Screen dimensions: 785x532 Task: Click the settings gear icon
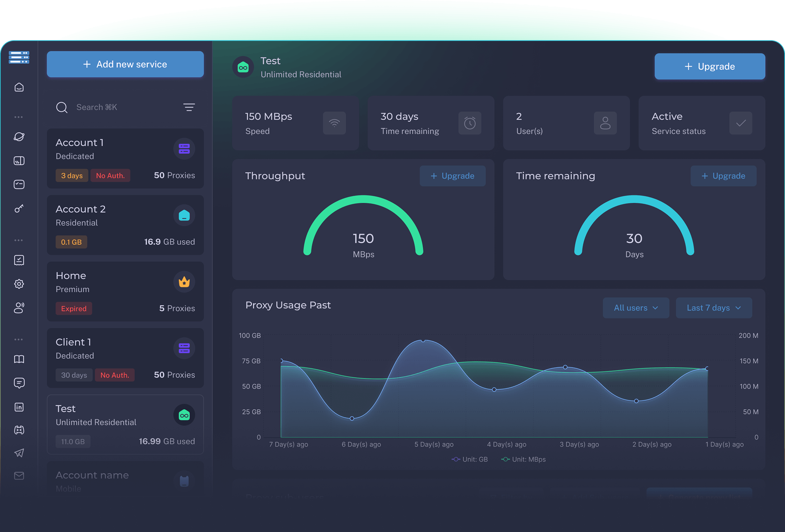coord(19,284)
